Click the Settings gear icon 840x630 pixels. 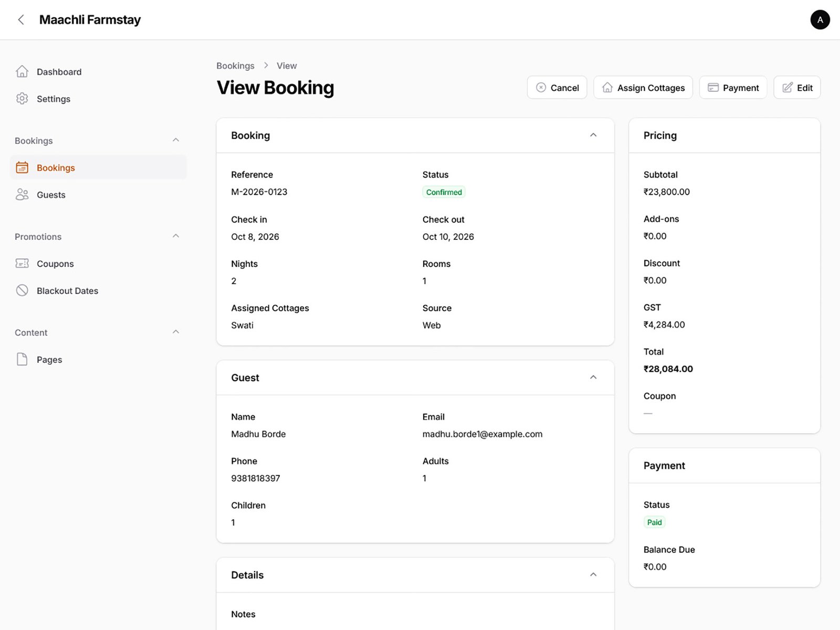pyautogui.click(x=22, y=99)
